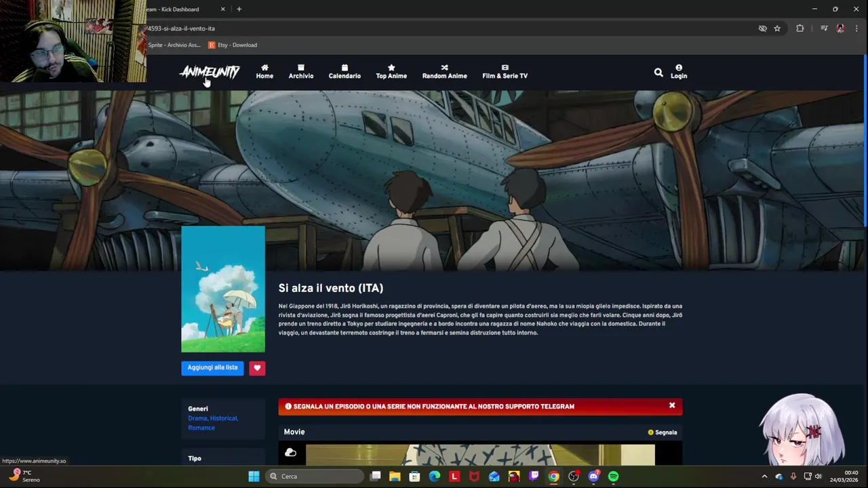Open File Explorer from taskbar

(395, 476)
